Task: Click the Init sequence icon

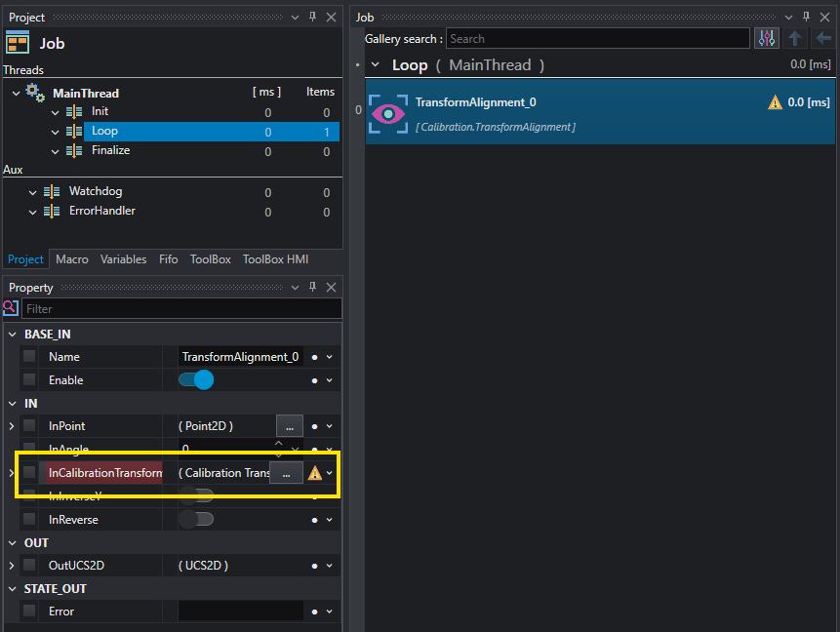Action: pyautogui.click(x=74, y=112)
